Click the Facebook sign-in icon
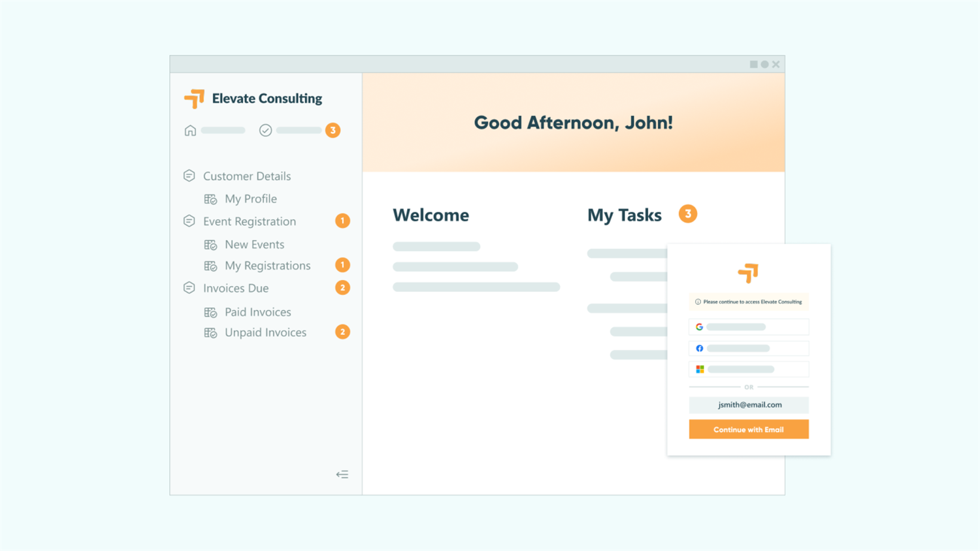Image resolution: width=980 pixels, height=551 pixels. pyautogui.click(x=699, y=348)
